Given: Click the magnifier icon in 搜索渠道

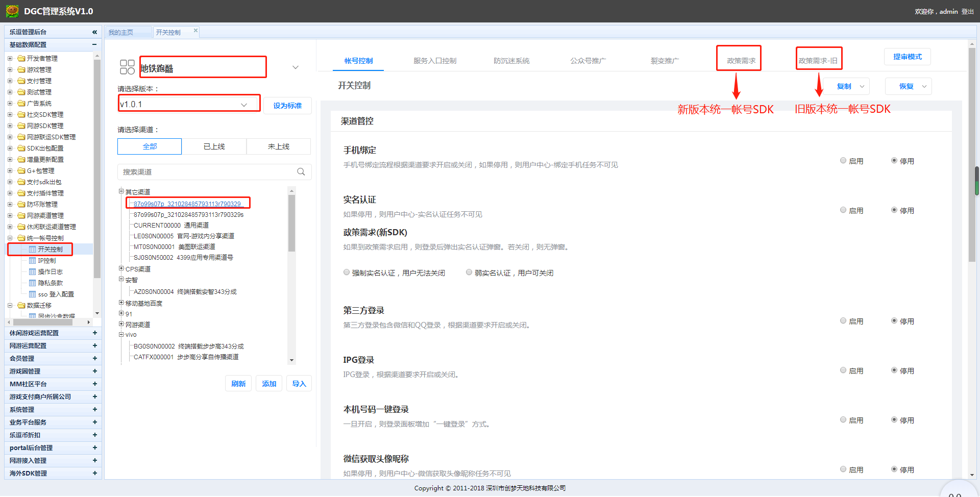Looking at the screenshot, I should [301, 172].
